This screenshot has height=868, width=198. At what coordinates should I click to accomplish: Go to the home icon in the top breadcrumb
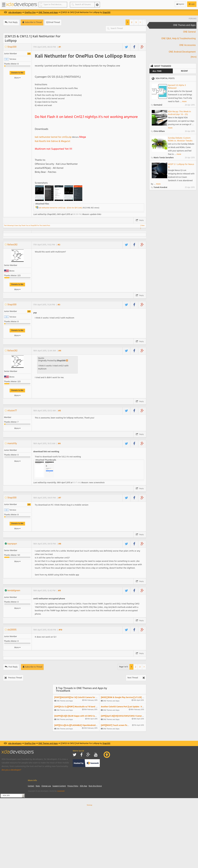click(x=5, y=12)
